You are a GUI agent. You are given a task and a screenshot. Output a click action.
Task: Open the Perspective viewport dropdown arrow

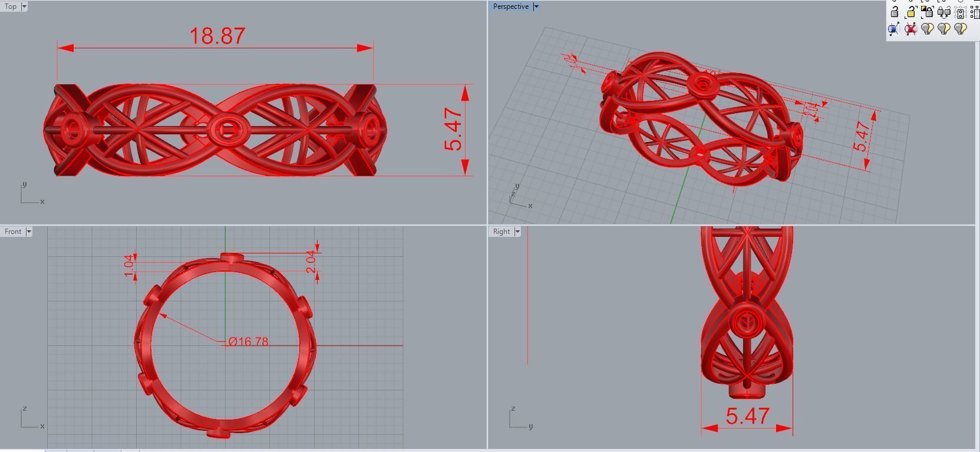coord(536,6)
